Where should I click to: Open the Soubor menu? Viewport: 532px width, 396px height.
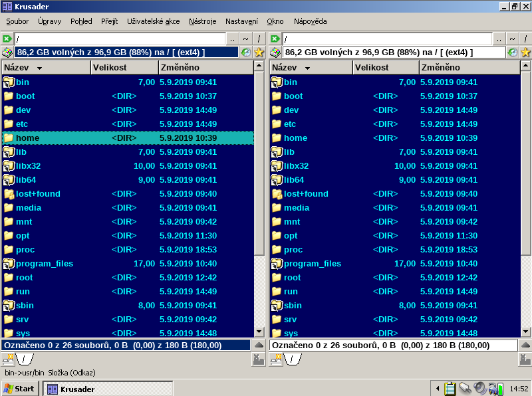(17, 21)
